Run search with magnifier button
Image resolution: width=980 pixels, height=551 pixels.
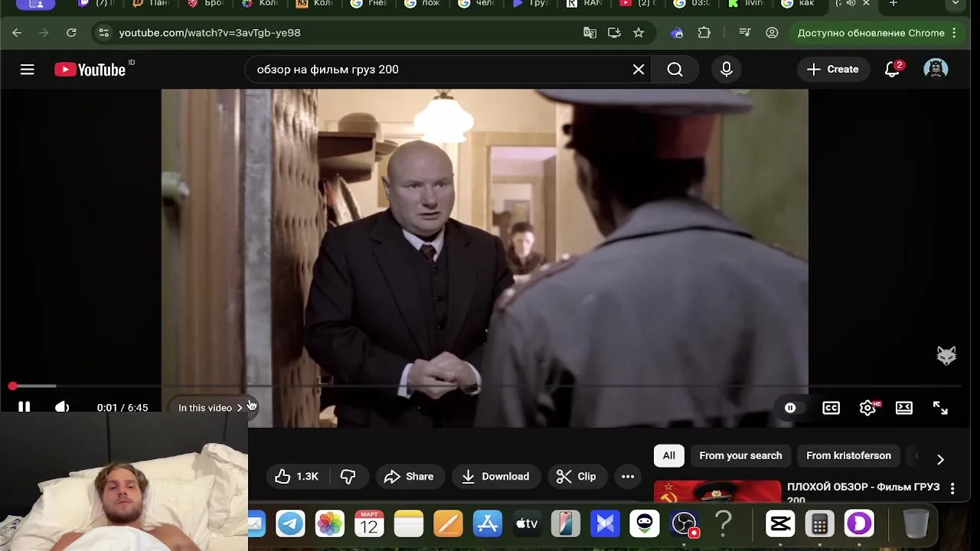[x=675, y=70]
